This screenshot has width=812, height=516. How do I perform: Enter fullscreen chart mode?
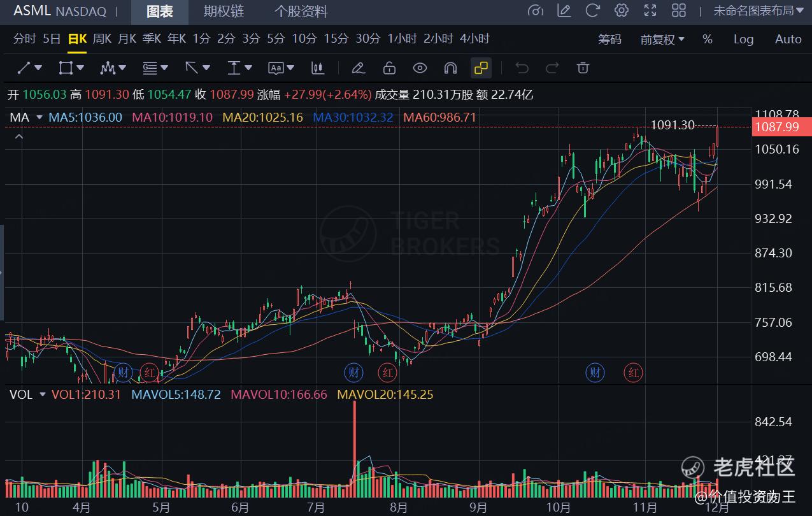(x=650, y=10)
